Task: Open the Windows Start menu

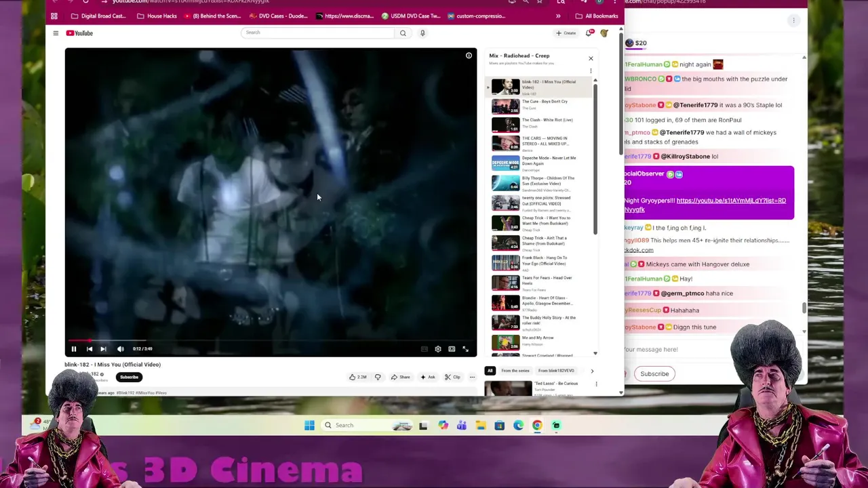Action: pos(309,425)
